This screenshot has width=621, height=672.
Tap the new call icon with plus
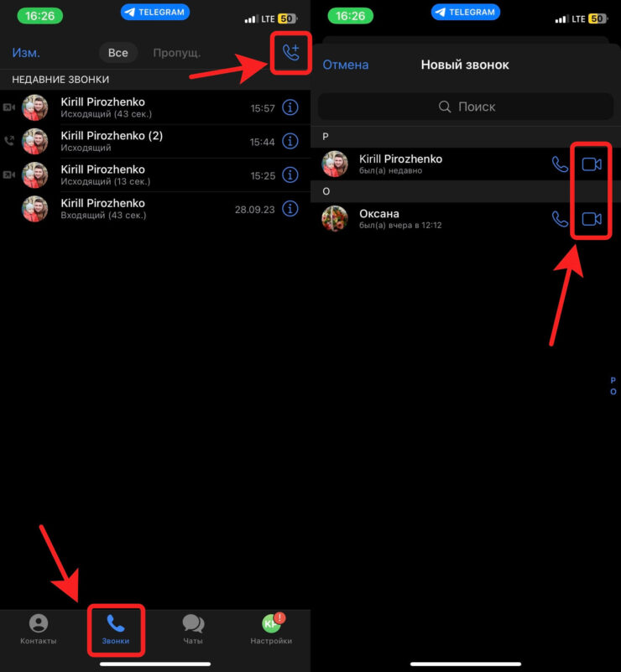tap(291, 53)
